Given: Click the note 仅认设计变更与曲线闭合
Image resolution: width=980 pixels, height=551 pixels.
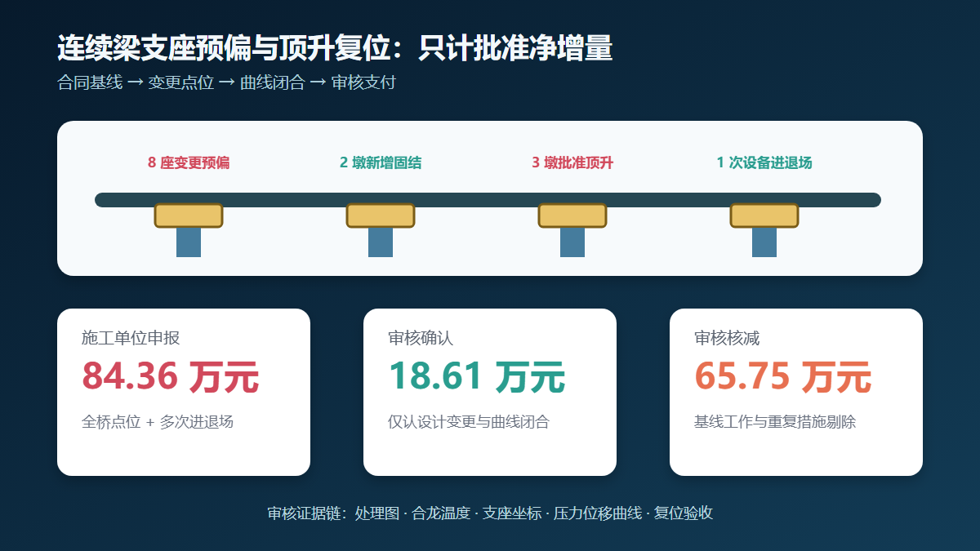Looking at the screenshot, I should click(x=469, y=422).
